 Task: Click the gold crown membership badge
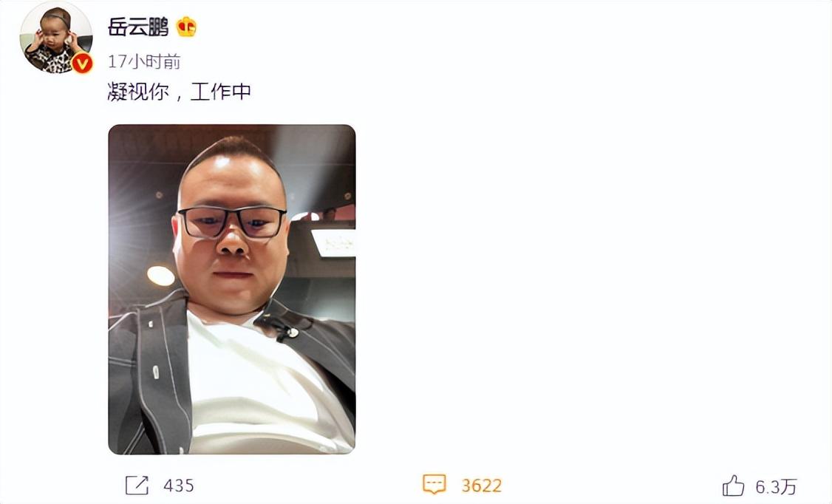pos(186,27)
